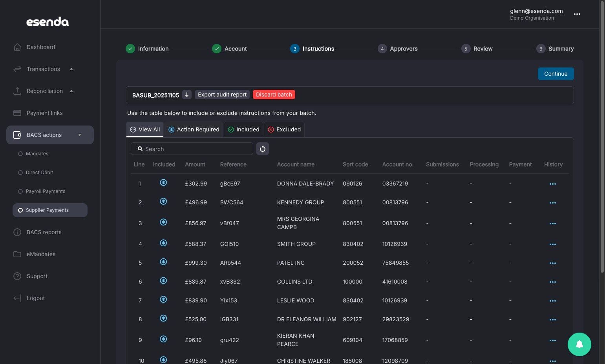Click the refresh table icon button
605x364 pixels.
(x=263, y=149)
